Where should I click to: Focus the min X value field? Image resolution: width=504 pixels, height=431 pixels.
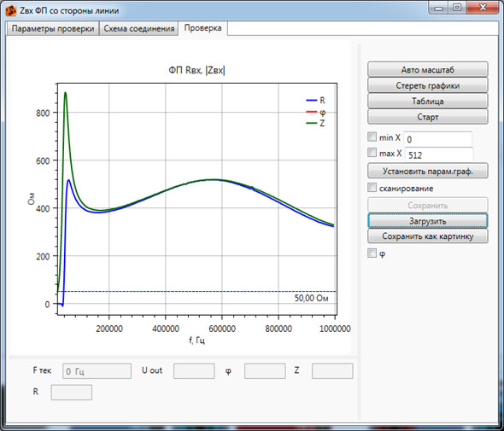point(437,139)
